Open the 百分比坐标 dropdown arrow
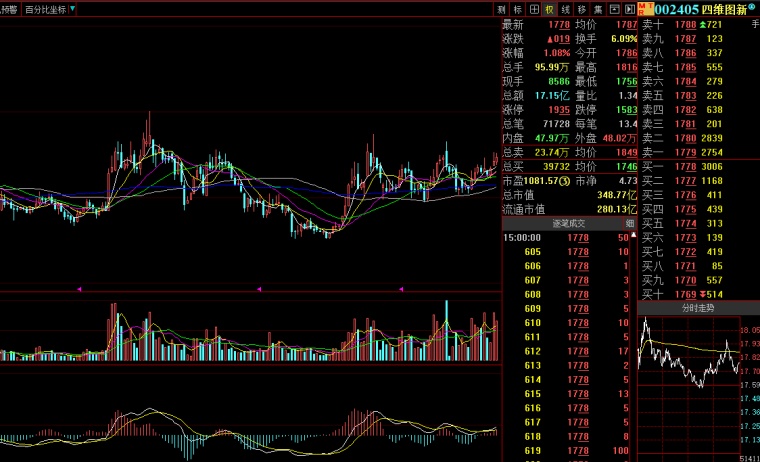The height and width of the screenshot is (462, 760). [x=72, y=9]
